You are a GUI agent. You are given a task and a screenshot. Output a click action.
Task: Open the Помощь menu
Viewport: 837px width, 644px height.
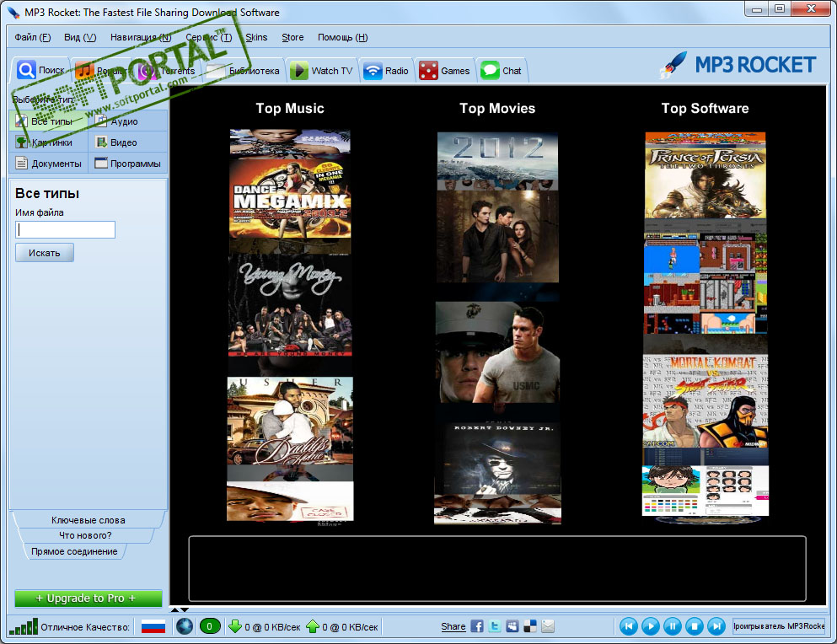(343, 37)
